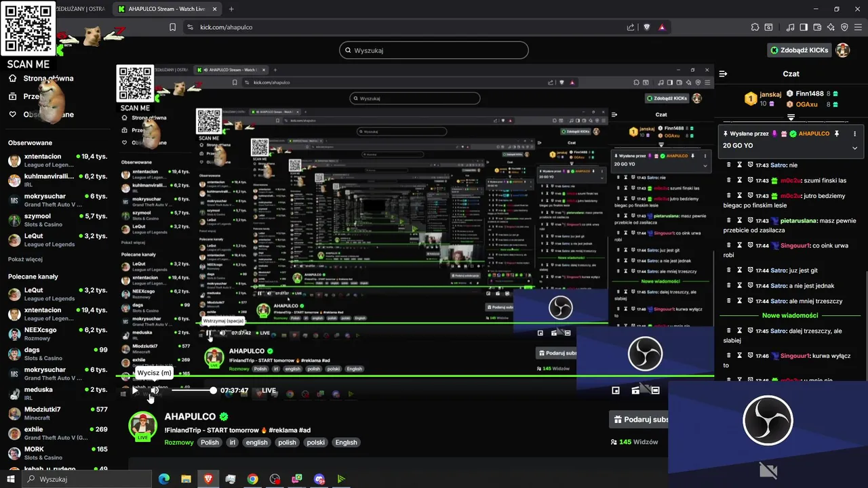Open followed channels with the heart icon
This screenshot has width=868, height=488.
(12, 115)
